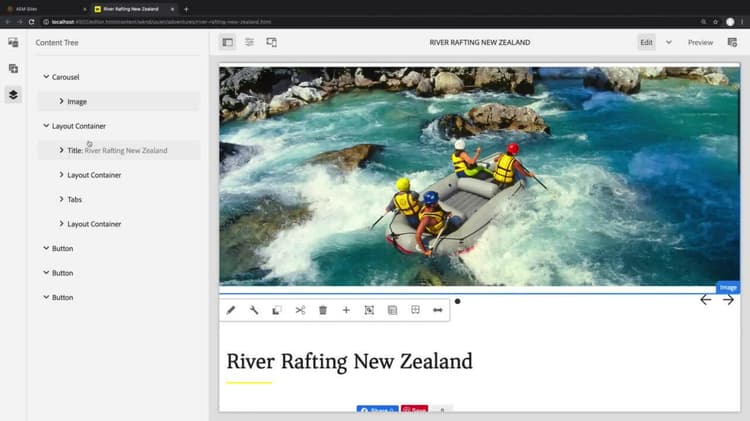Click the Content Tree panel heading
Viewport: 750px width, 421px height.
click(x=57, y=43)
